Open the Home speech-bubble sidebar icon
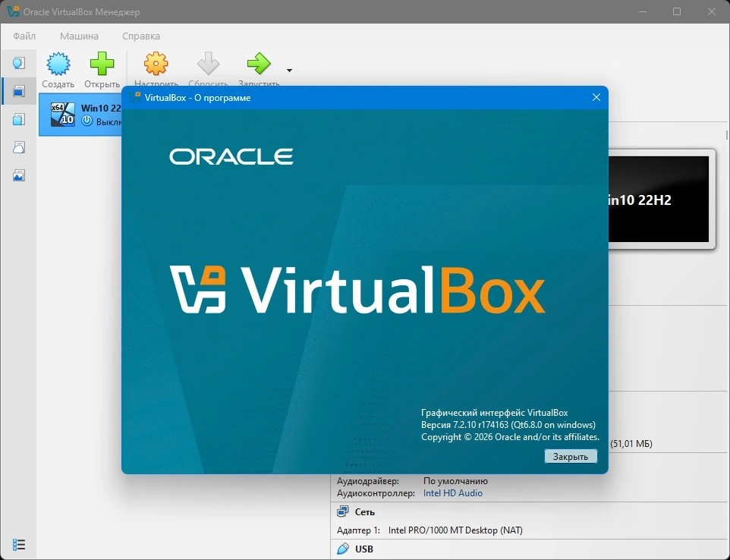730x560 pixels. (19, 63)
